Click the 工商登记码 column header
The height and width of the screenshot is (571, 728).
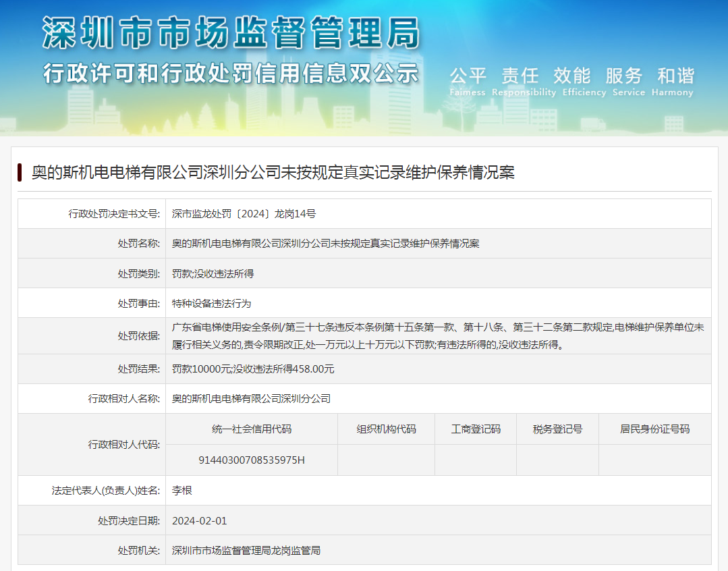(x=476, y=429)
